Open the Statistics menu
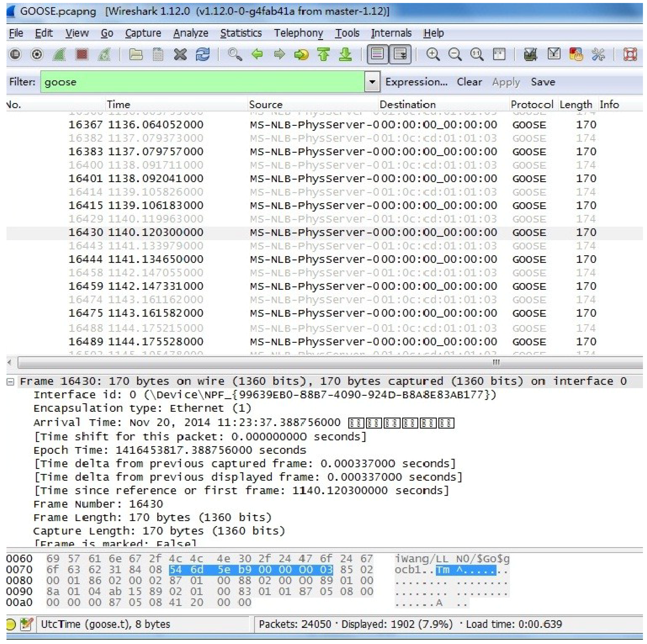 click(x=241, y=33)
